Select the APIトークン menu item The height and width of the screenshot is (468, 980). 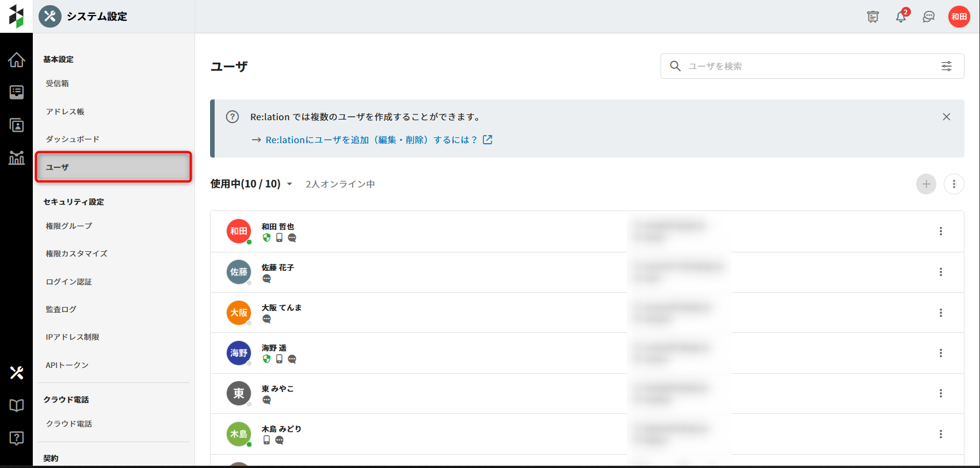coord(67,365)
